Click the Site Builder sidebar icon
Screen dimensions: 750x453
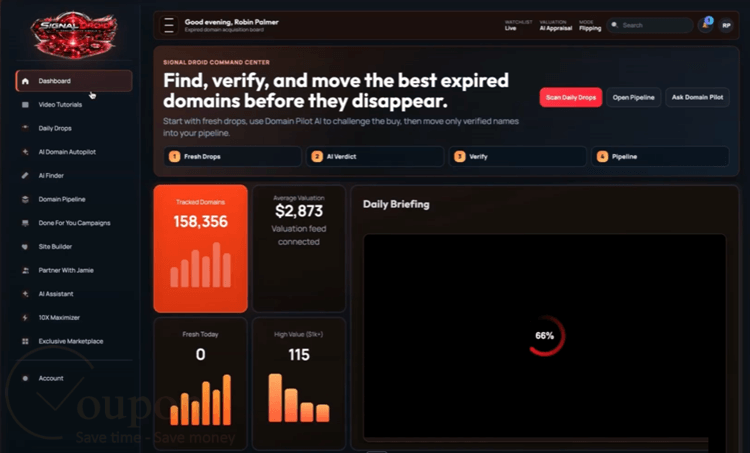pyautogui.click(x=25, y=247)
